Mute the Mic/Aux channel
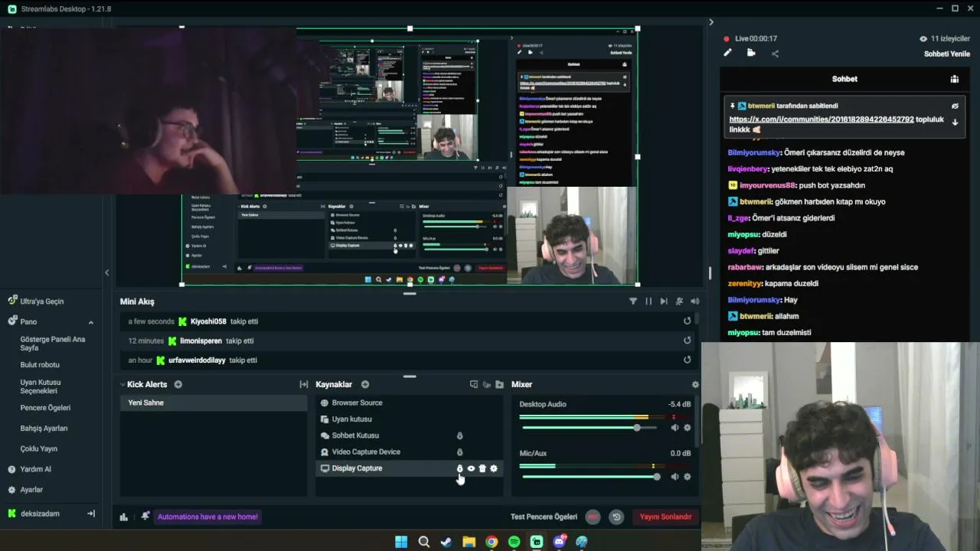This screenshot has height=551, width=980. (675, 477)
